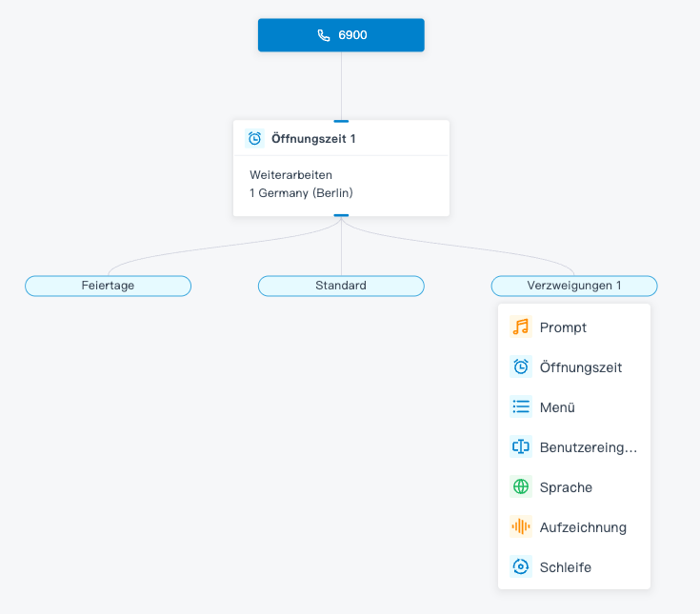Pick the Benutzereingabe text cursor icon
The width and height of the screenshot is (700, 614).
pyautogui.click(x=520, y=447)
